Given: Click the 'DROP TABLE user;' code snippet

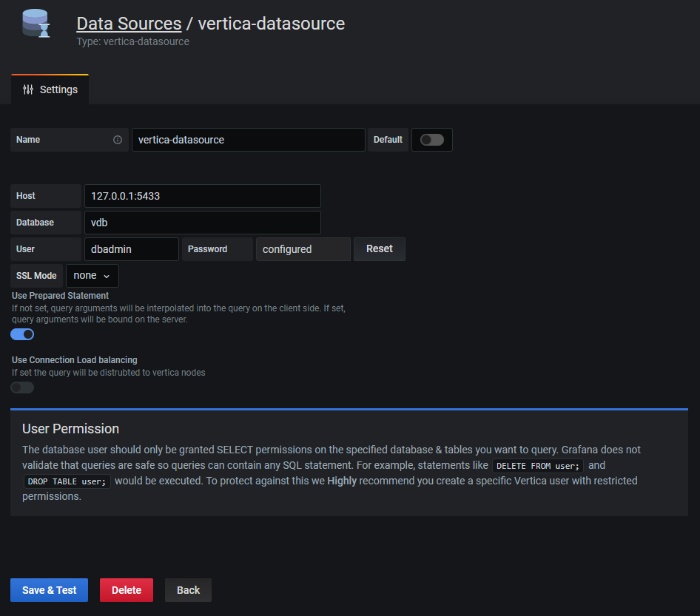Looking at the screenshot, I should pos(67,481).
